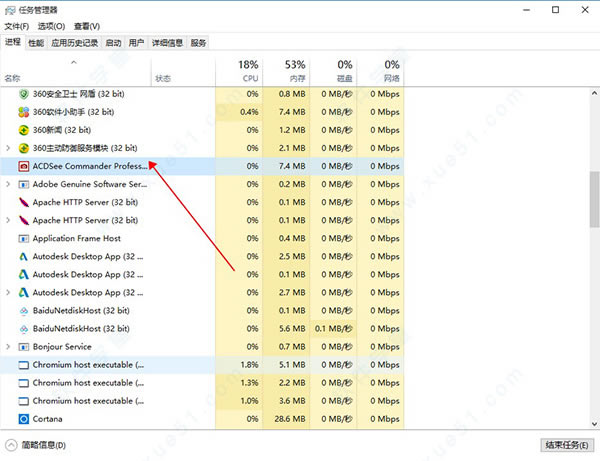The image size is (600, 461).
Task: Click the 结束任务(E) button
Action: 567,445
